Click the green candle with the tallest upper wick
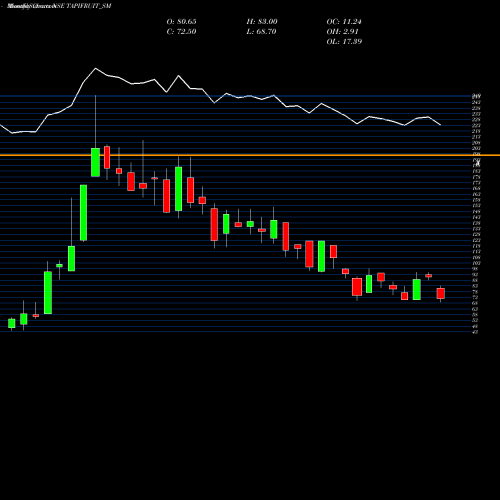This screenshot has height=500, width=500. point(95,162)
